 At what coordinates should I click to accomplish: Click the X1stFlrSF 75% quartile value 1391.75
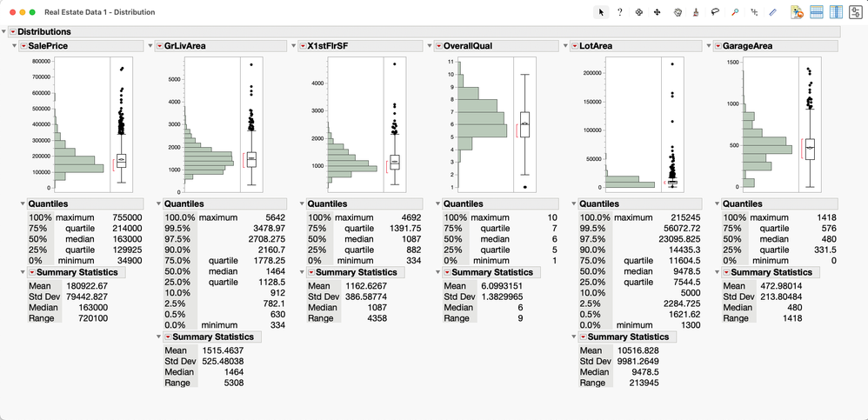[404, 229]
